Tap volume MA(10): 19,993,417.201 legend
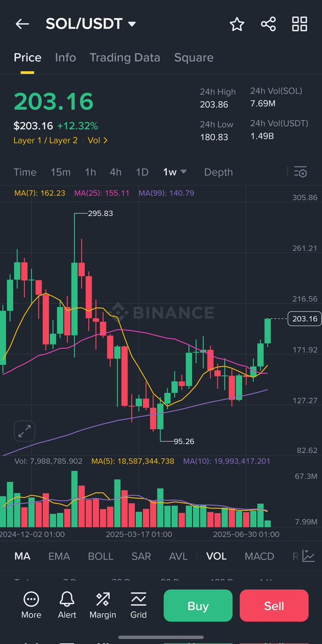322x644 pixels. pos(227,461)
